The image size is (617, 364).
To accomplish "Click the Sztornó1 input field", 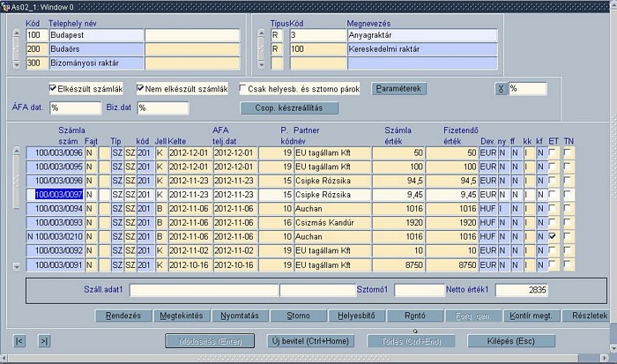I will [420, 291].
